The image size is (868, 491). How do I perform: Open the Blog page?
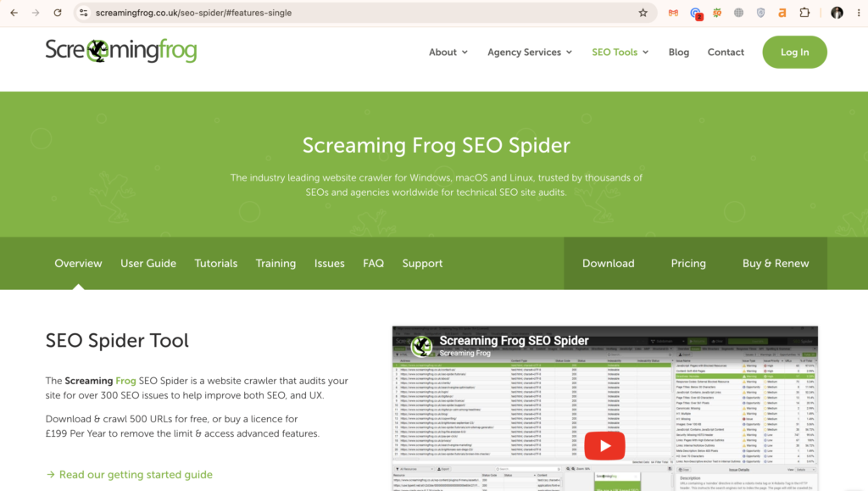click(x=679, y=52)
